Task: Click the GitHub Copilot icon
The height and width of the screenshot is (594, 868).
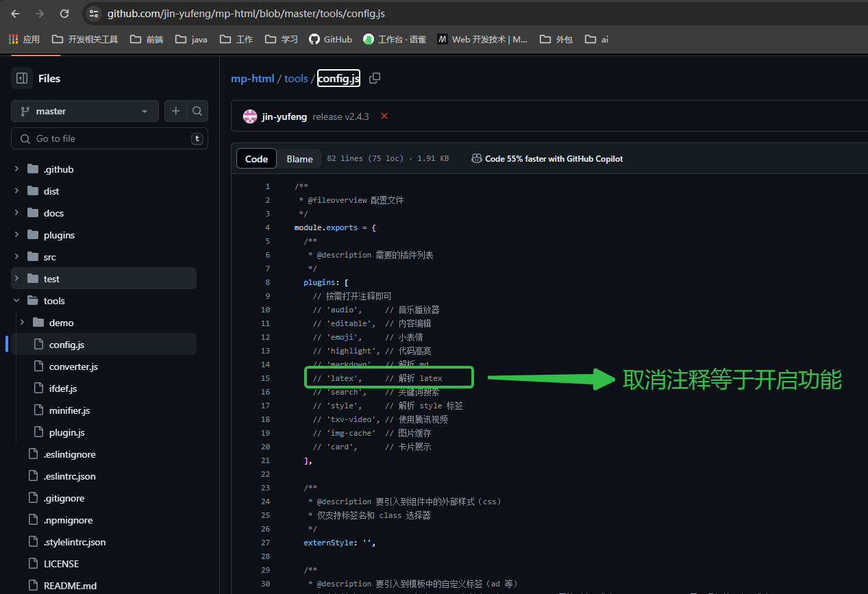Action: tap(476, 158)
